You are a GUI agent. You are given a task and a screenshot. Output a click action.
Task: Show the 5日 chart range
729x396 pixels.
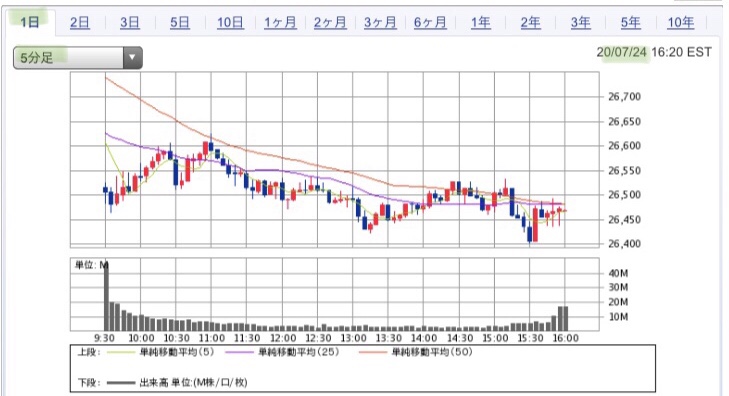[179, 22]
